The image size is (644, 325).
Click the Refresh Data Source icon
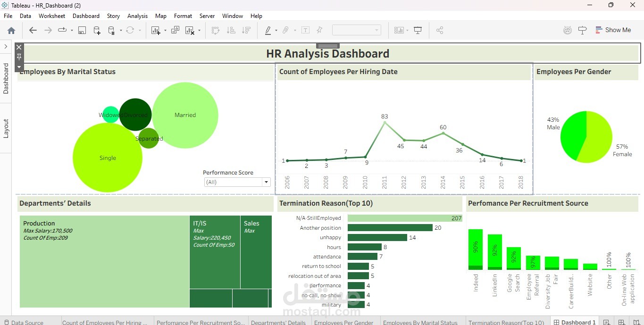pyautogui.click(x=129, y=30)
